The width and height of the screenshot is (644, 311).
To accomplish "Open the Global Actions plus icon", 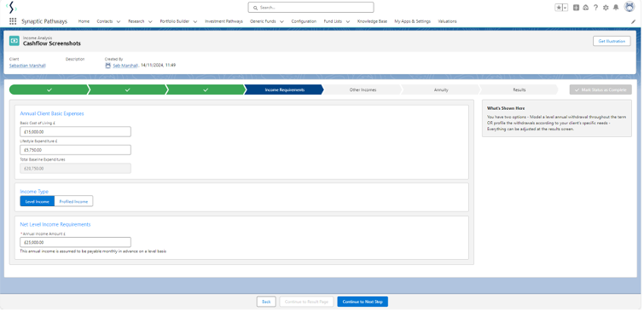I will point(577,8).
